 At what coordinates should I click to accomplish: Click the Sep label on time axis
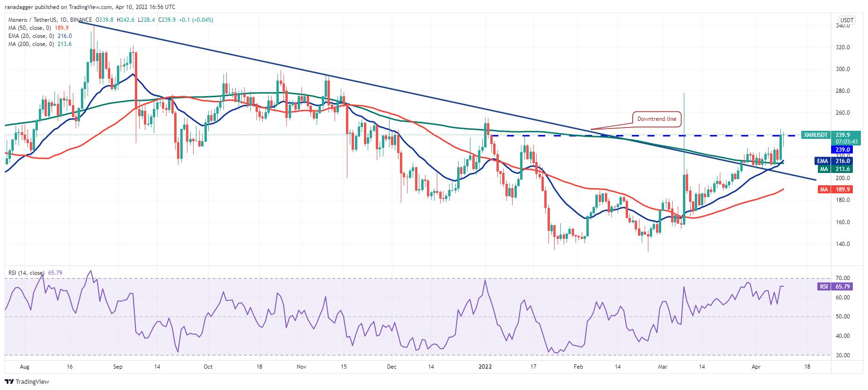pos(118,367)
